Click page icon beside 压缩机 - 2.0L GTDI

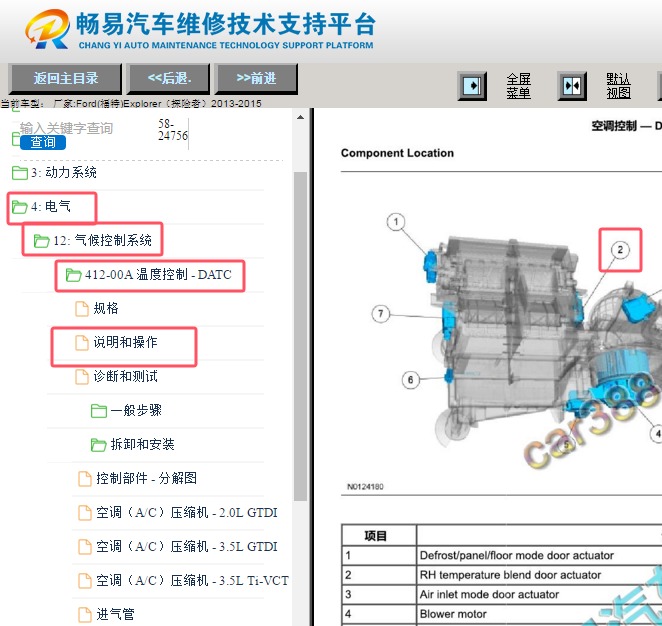pos(85,513)
